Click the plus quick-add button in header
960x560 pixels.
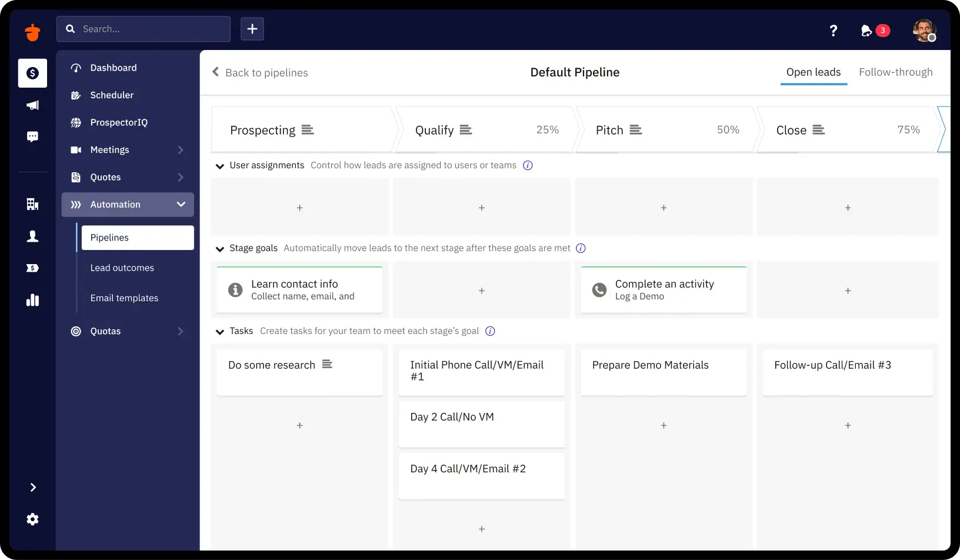click(252, 29)
